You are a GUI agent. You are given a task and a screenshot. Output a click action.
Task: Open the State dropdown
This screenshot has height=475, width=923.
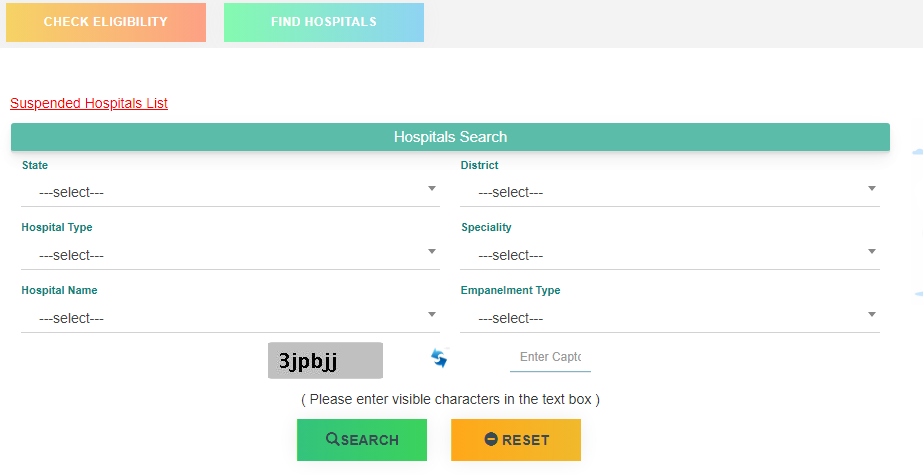[230, 192]
